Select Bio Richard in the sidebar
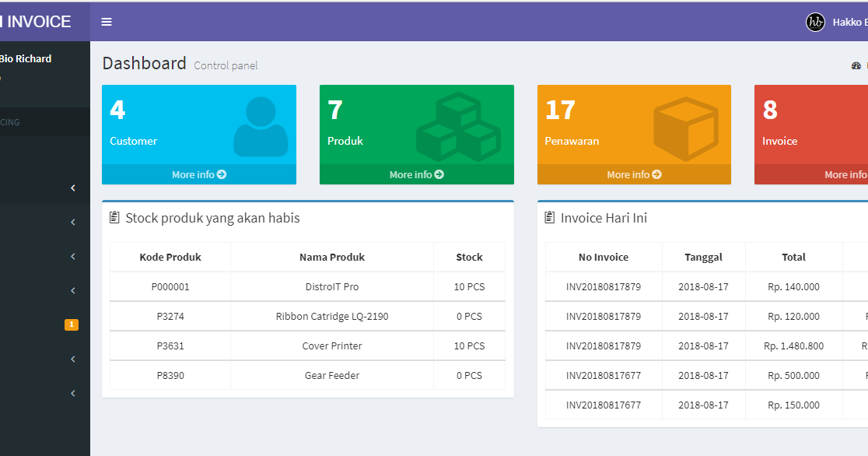This screenshot has width=868, height=456. click(26, 58)
